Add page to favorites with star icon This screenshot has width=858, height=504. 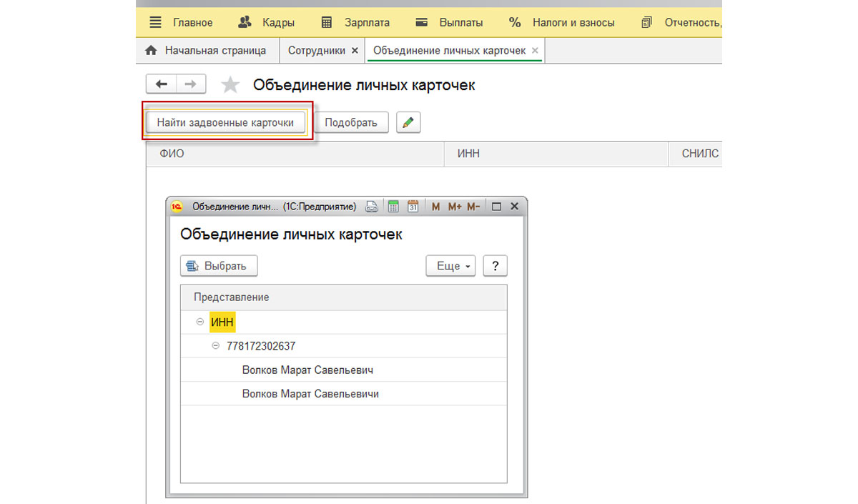[230, 86]
